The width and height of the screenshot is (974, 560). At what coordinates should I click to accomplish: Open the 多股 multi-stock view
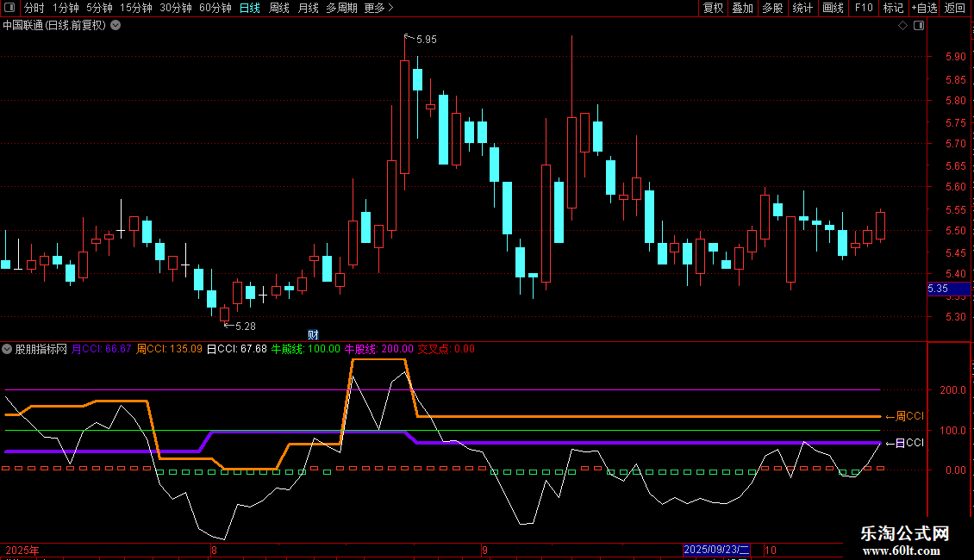pyautogui.click(x=772, y=8)
